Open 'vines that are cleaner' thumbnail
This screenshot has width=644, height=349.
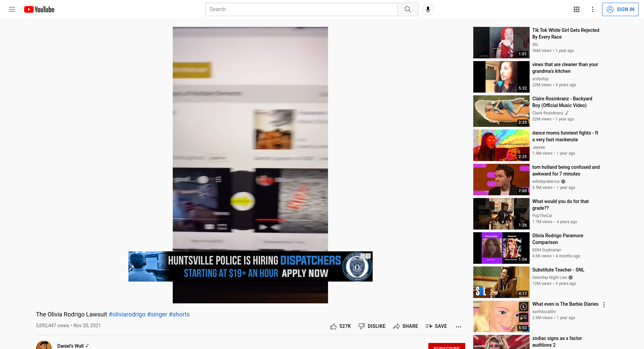tap(501, 77)
